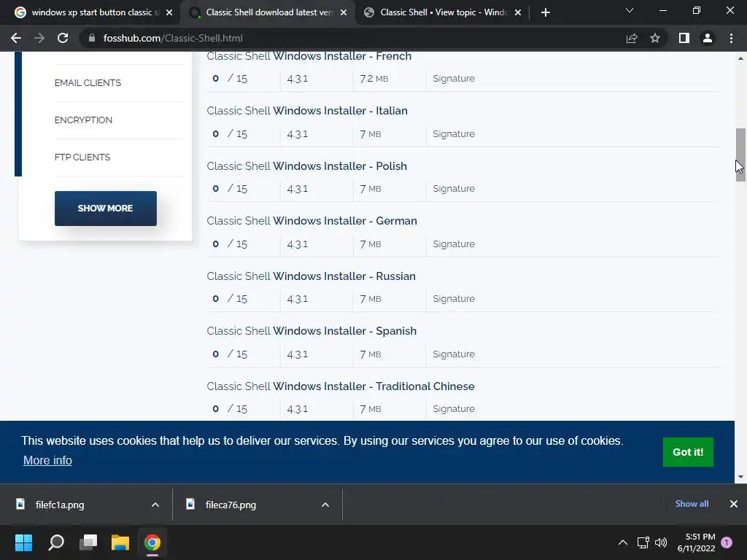Screen dimensions: 747x560
Task: Open the FTP CLIENTS category
Action: [82, 157]
